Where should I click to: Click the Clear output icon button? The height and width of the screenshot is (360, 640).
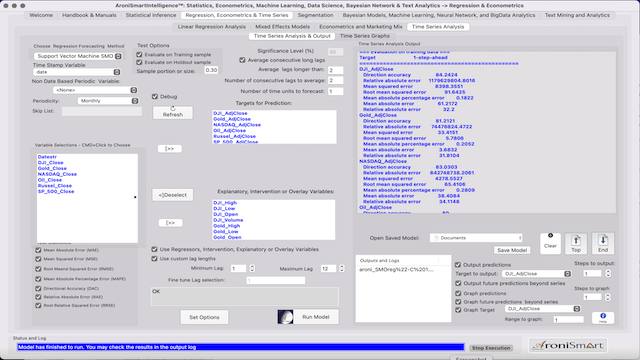(x=550, y=243)
